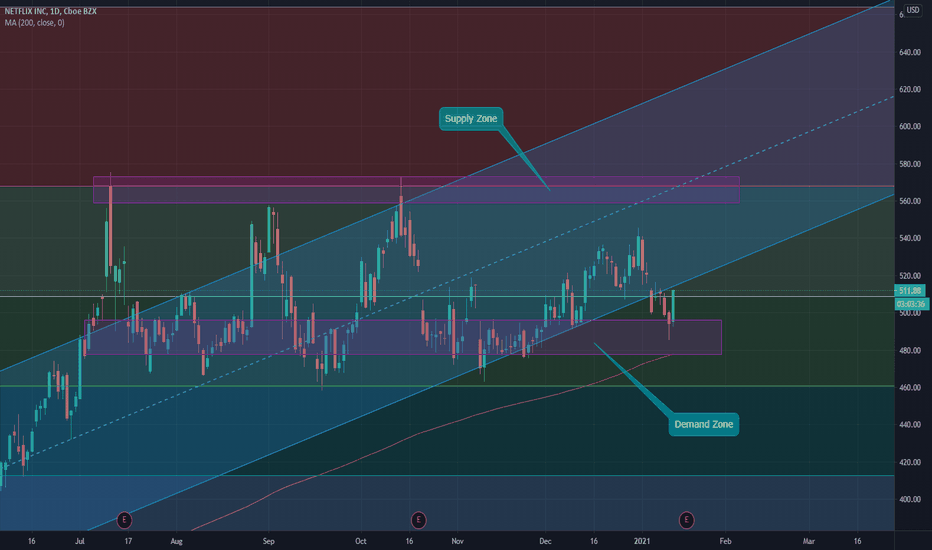Click the earnings E marker before Feb
Viewport: 932px width, 550px height.
(687, 520)
